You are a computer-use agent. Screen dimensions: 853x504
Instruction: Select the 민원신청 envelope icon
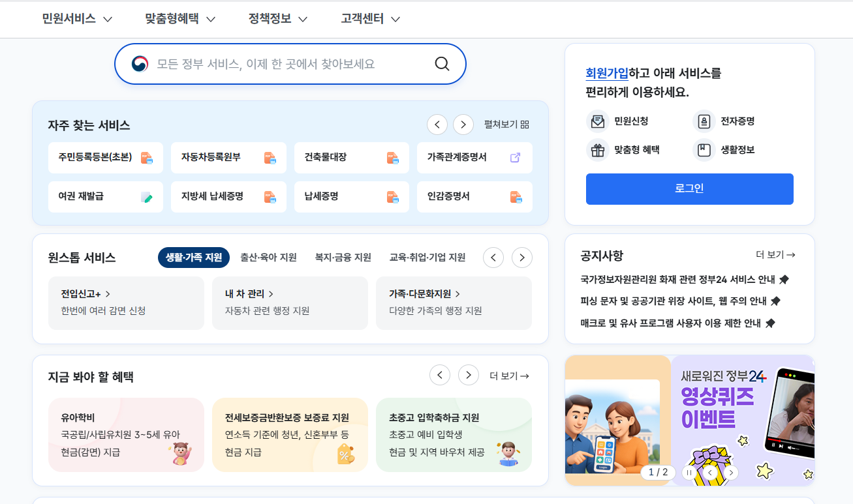click(x=598, y=121)
